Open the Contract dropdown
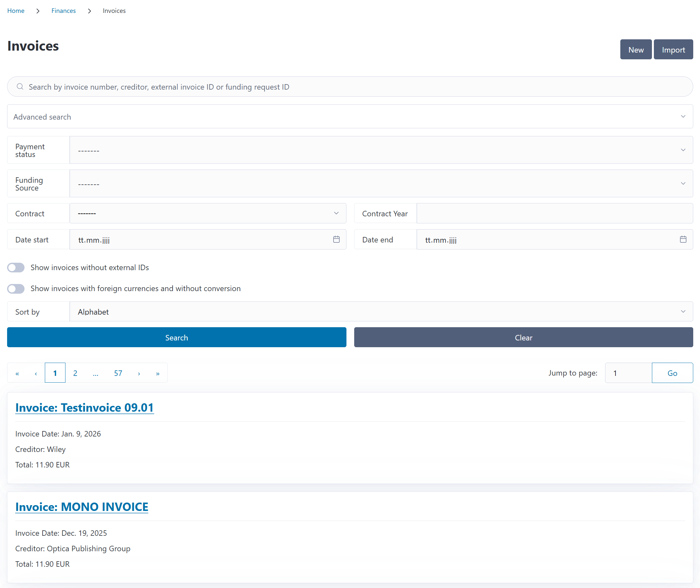 (x=208, y=213)
